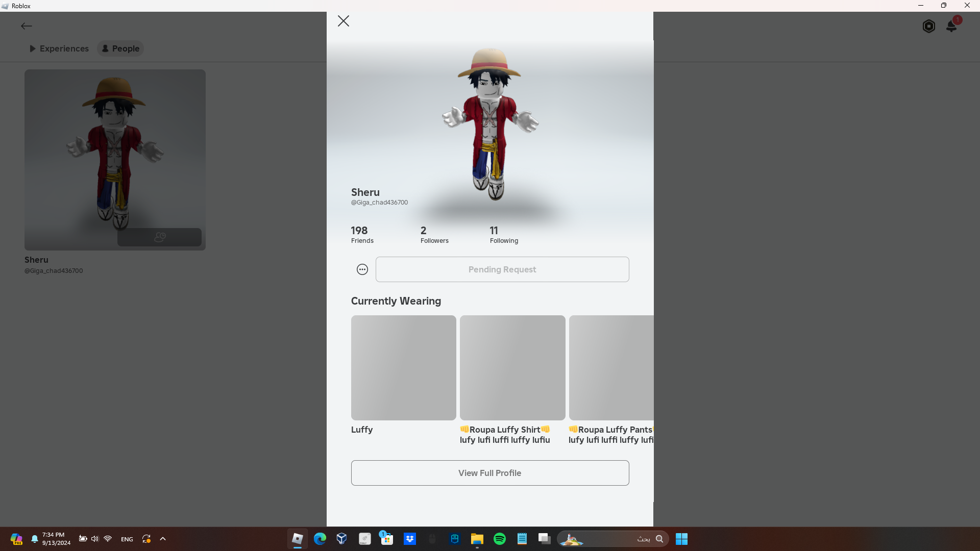Open the Copilot icon in the taskbar
The height and width of the screenshot is (551, 980).
pos(16,539)
